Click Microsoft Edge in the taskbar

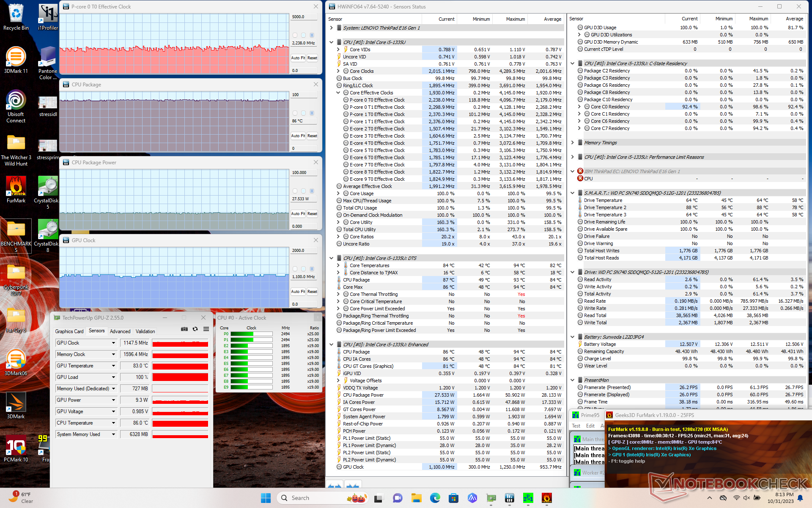[435, 498]
